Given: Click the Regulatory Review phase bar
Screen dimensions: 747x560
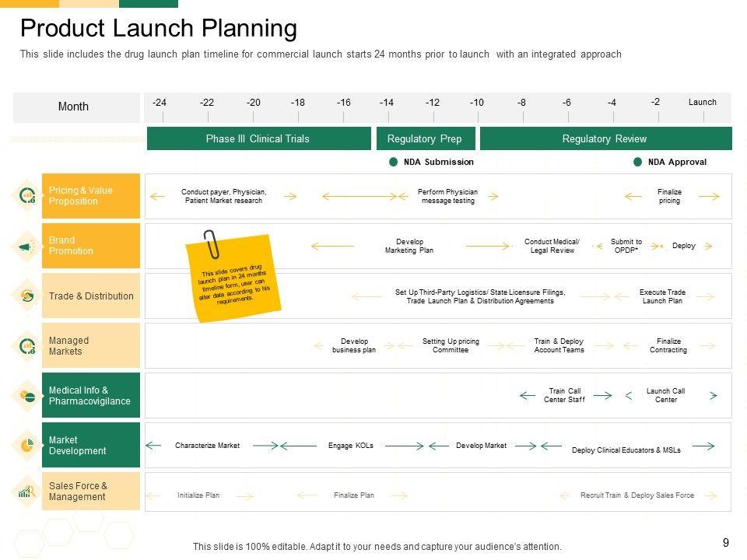Looking at the screenshot, I should tap(605, 138).
